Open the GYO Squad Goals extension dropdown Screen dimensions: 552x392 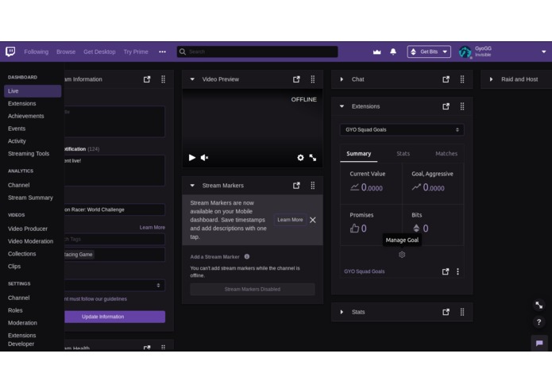tap(402, 129)
